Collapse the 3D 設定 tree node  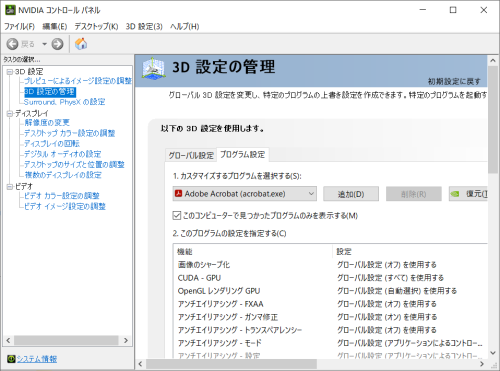(10, 71)
